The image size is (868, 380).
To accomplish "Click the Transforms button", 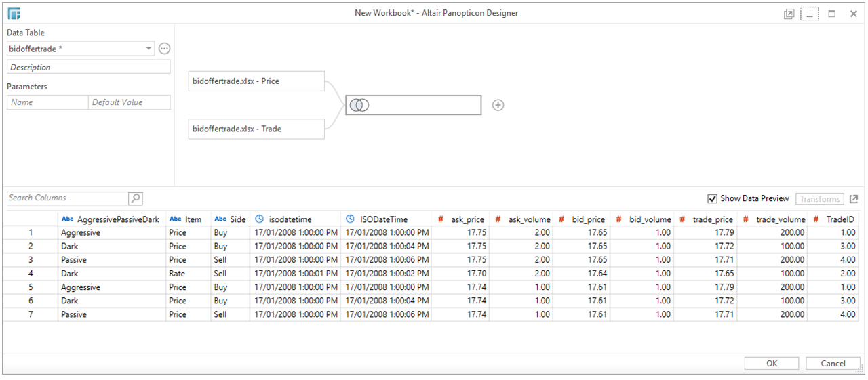I will click(820, 199).
